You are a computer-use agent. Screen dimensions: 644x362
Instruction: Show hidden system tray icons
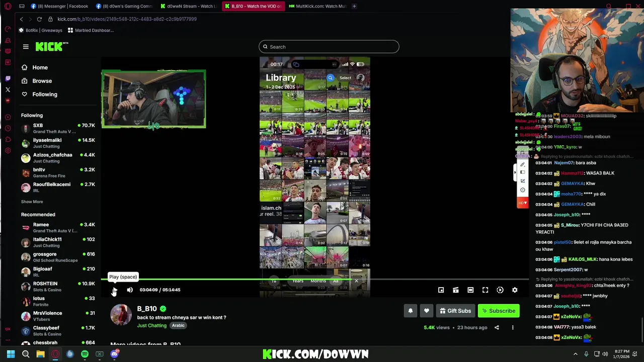click(x=576, y=354)
